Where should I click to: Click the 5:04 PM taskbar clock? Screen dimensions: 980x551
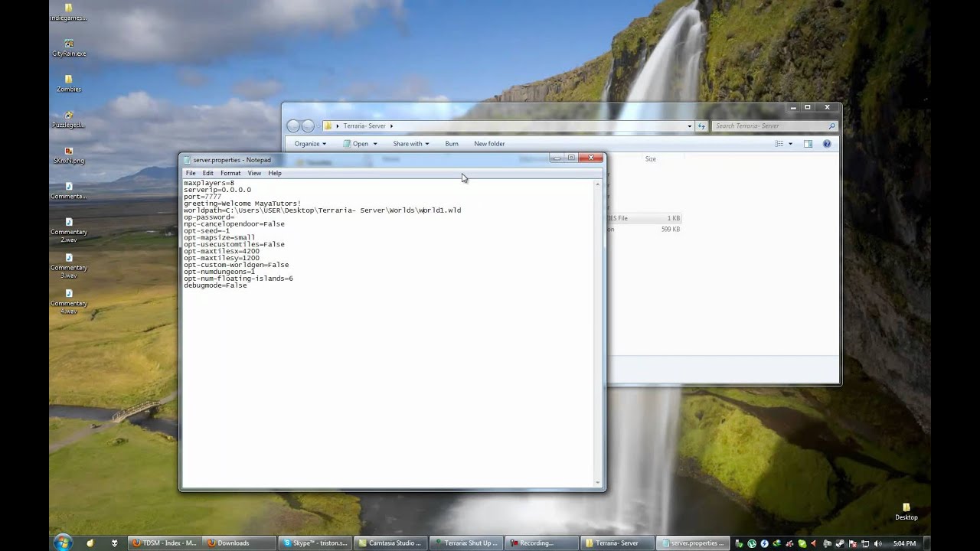click(x=904, y=543)
